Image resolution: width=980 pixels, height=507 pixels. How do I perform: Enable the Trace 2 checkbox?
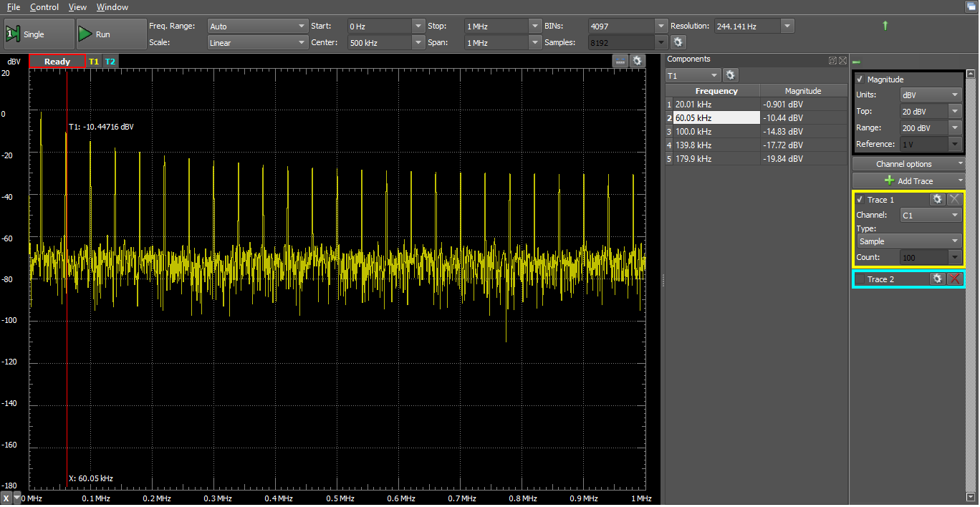pyautogui.click(x=860, y=279)
